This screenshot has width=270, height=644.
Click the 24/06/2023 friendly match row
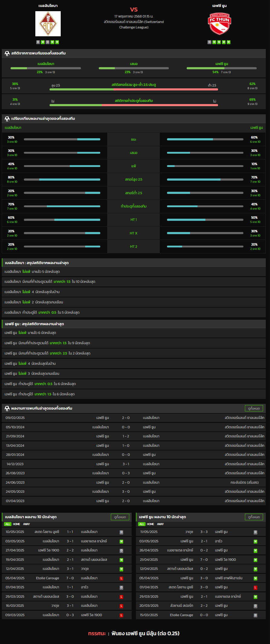(134, 482)
